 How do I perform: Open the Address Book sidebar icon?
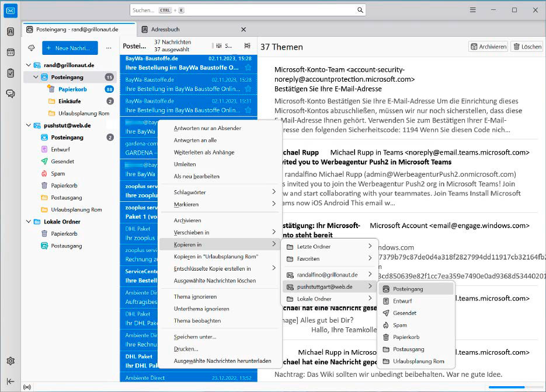[x=11, y=32]
